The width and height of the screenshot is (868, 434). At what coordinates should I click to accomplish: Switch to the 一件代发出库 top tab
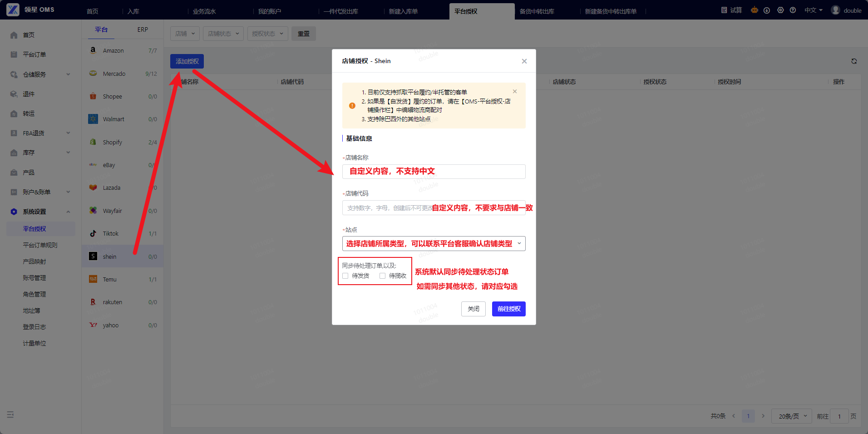(341, 11)
